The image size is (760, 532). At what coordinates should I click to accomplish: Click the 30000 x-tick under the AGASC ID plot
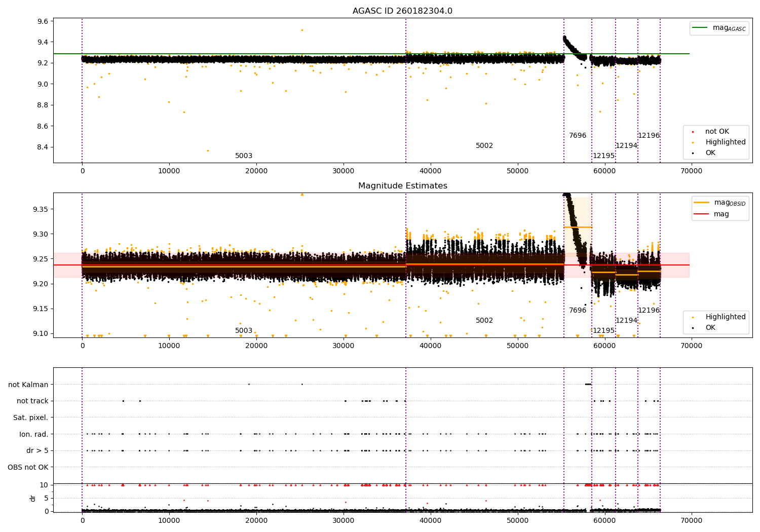tap(344, 171)
